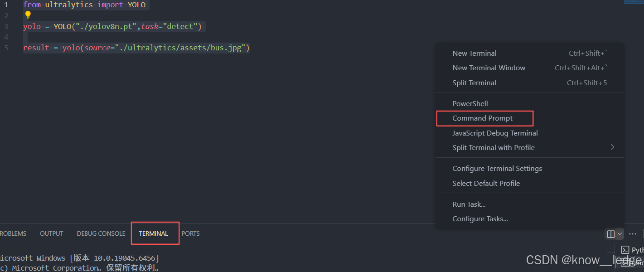The height and width of the screenshot is (272, 644).
Task: Open a PowerShell terminal
Action: 530,104
